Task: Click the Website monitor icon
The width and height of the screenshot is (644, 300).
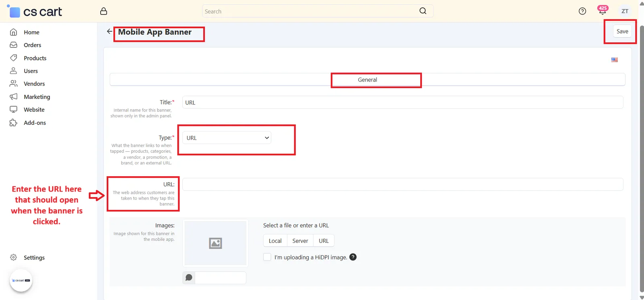Action: click(13, 109)
